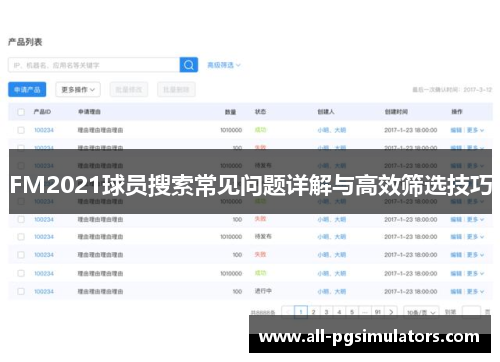The image size is (500, 362).
Task: Tick the checkbox of the 进行中 row
Action: 21,291
